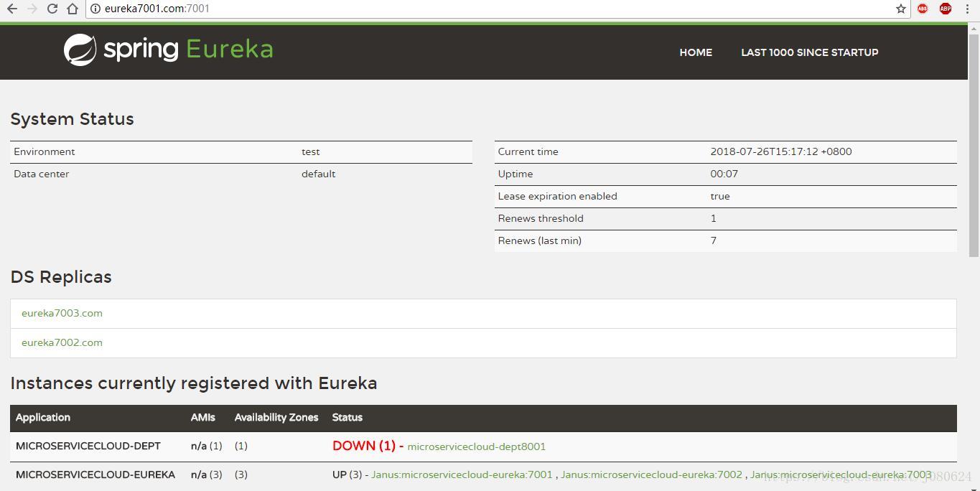The image size is (980, 491).
Task: Select the 'System Status' heading
Action: pos(72,119)
